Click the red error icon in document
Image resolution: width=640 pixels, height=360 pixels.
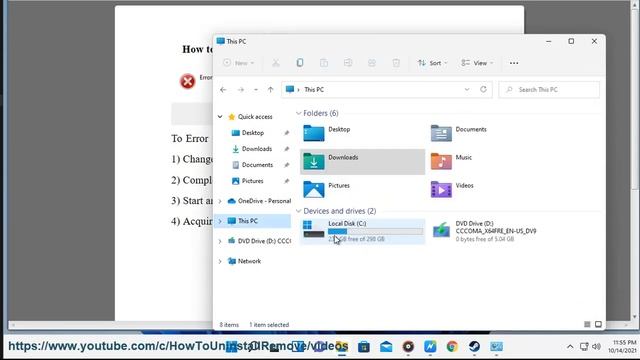187,81
